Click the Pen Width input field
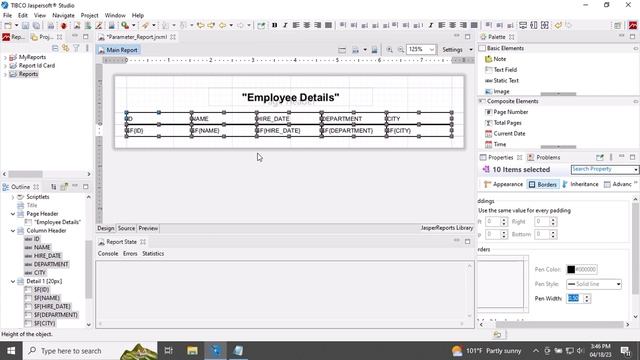Image resolution: width=640 pixels, height=360 pixels. [574, 298]
